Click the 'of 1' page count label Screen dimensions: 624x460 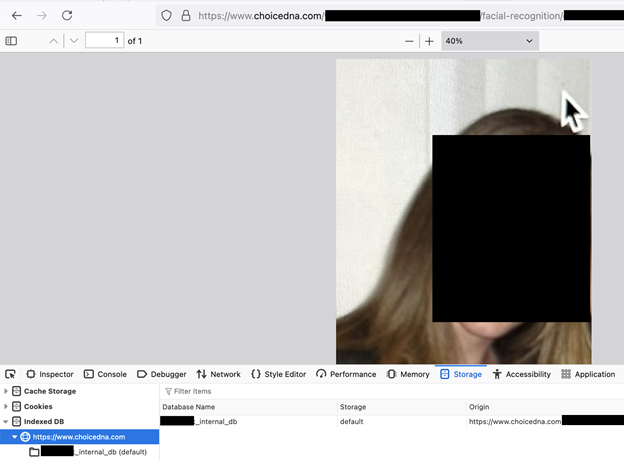(135, 41)
